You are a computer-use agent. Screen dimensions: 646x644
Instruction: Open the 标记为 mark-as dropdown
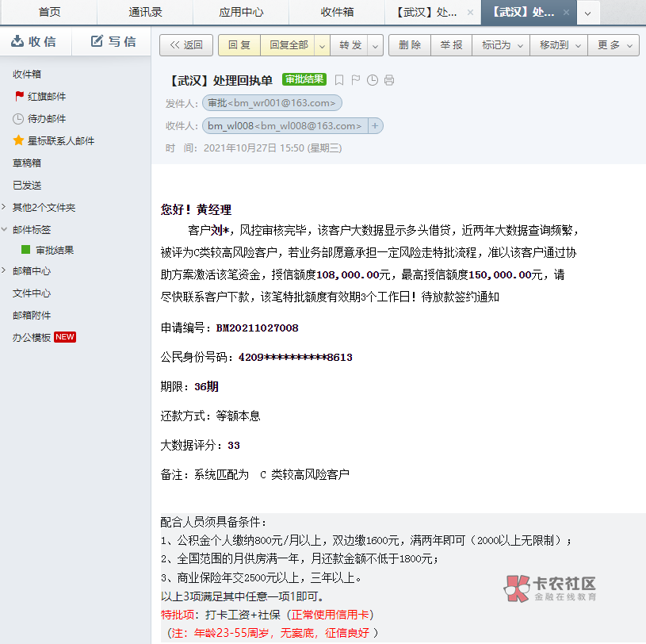coord(501,45)
